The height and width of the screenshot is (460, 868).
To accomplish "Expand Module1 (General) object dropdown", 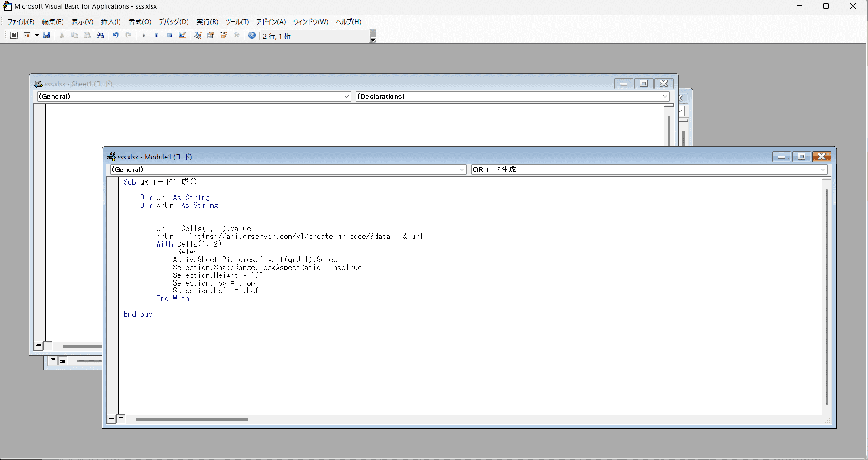I will [462, 169].
